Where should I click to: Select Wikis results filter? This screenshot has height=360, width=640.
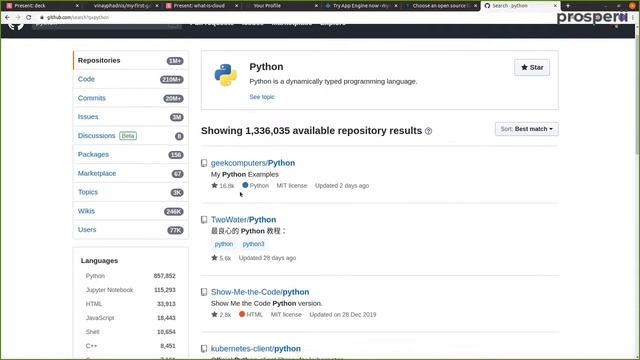131,211
